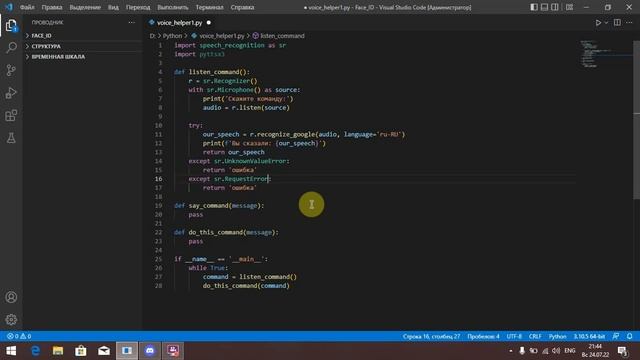The height and width of the screenshot is (360, 640).
Task: Open Explorer panel More Actions ellipsis
Action: (x=131, y=22)
